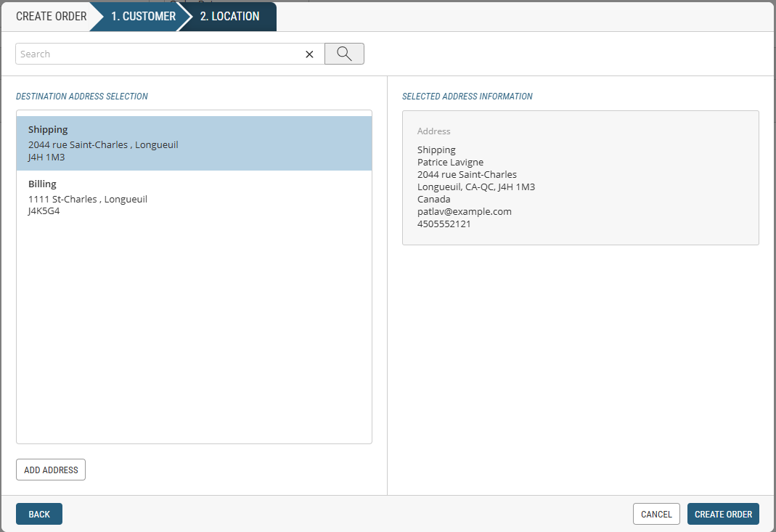Go back using the Back button
This screenshot has height=532, width=776.
click(39, 514)
